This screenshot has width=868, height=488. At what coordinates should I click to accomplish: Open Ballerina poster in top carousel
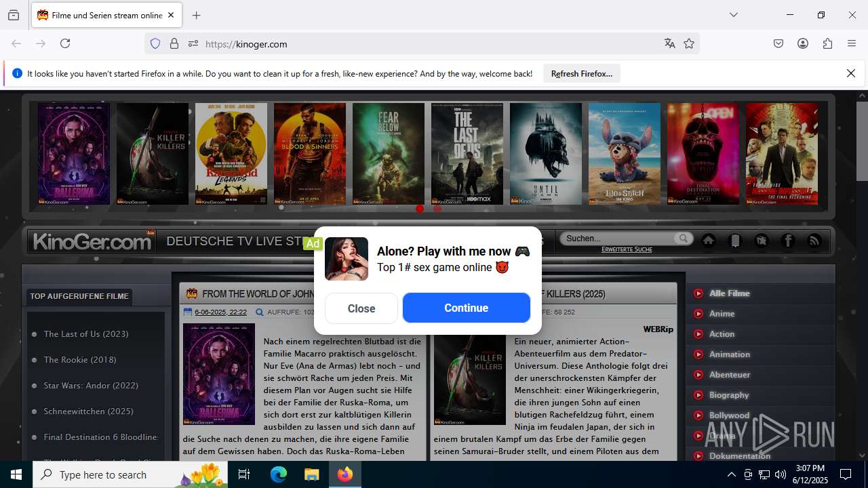[74, 154]
